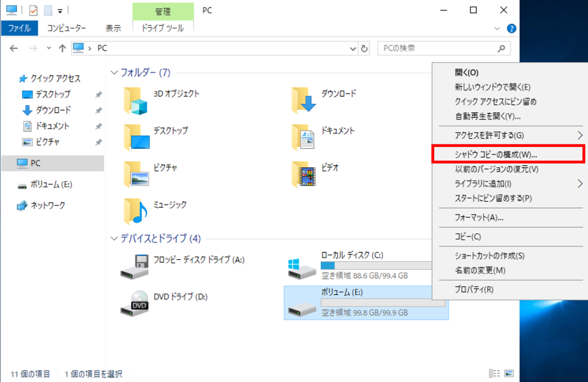Select the DVD ドライブ (D:) icon

coord(135,303)
